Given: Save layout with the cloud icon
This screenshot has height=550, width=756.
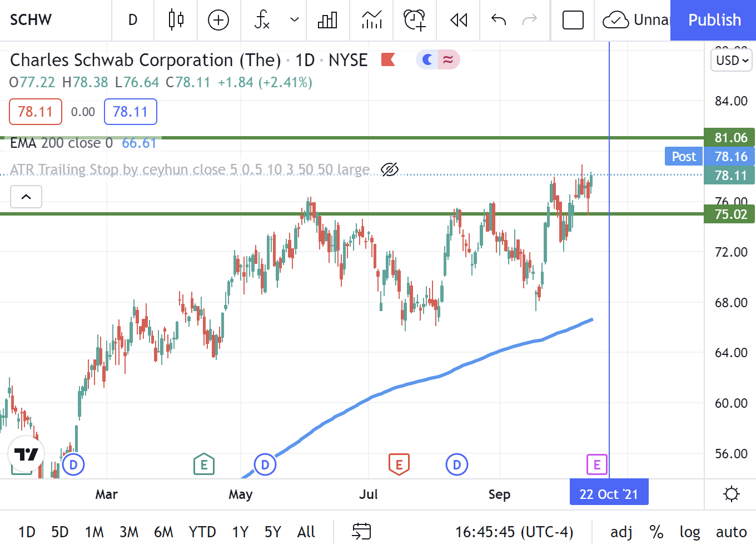Looking at the screenshot, I should 615,20.
